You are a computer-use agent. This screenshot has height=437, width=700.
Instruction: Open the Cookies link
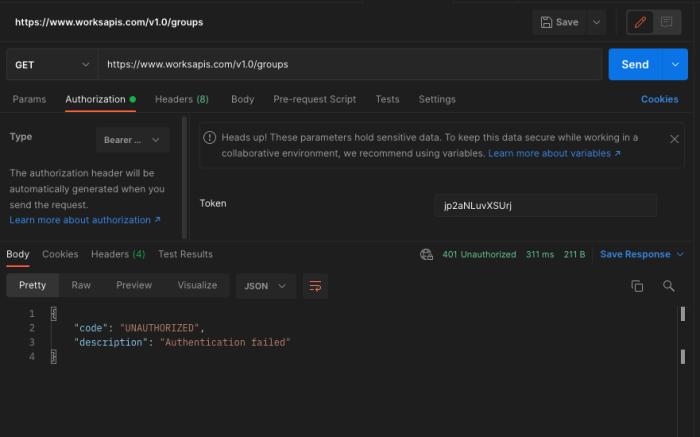(x=659, y=99)
